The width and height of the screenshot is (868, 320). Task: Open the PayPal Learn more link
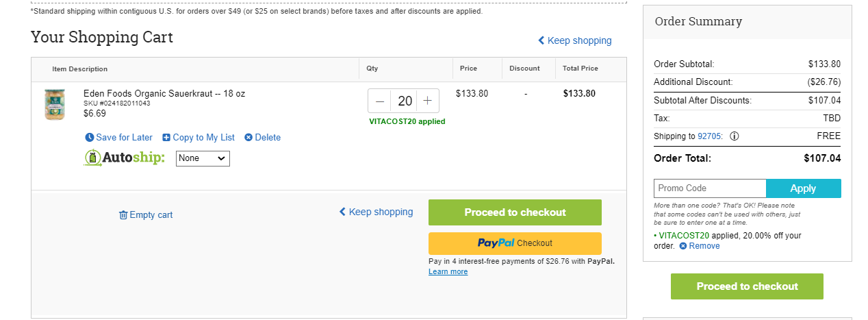[x=448, y=272]
